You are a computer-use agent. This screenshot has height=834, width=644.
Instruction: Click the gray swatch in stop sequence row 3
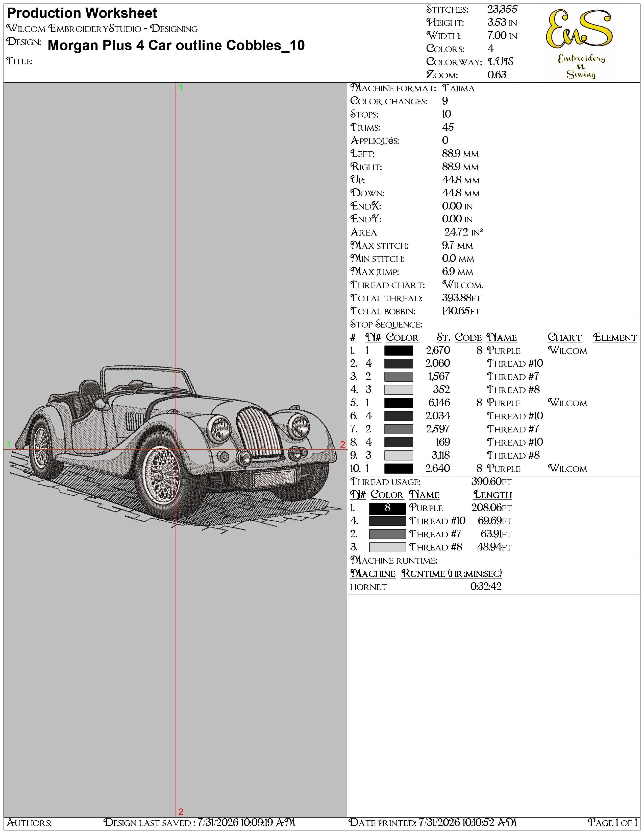click(x=399, y=377)
